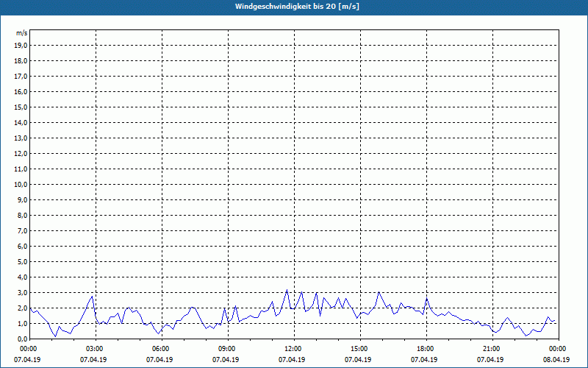Select the 3,0 y-axis label

[x=22, y=292]
